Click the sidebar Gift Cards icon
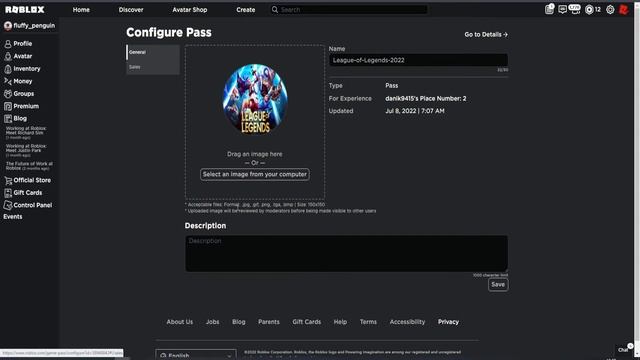The image size is (640, 360). 8,193
